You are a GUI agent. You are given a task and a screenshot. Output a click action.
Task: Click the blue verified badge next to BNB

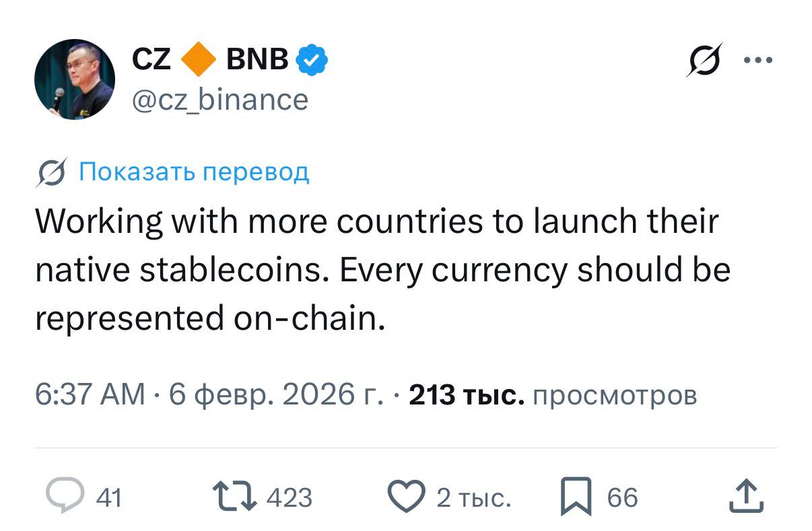[311, 59]
